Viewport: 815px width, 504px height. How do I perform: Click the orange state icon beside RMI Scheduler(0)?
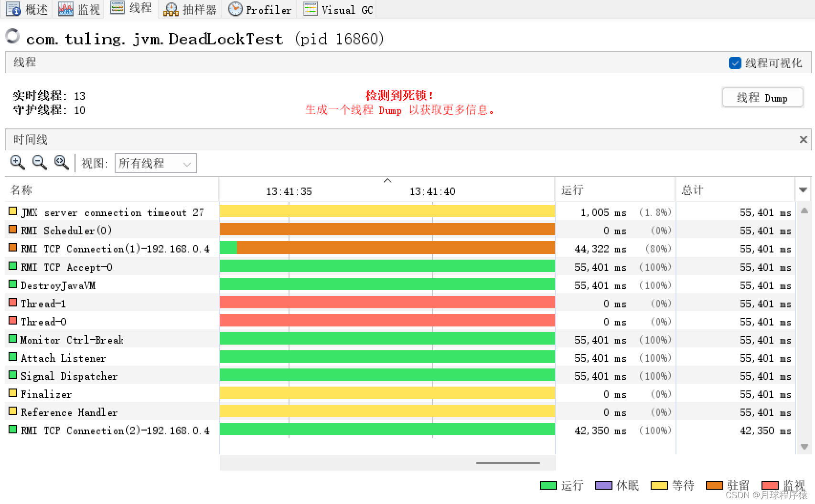tap(13, 229)
